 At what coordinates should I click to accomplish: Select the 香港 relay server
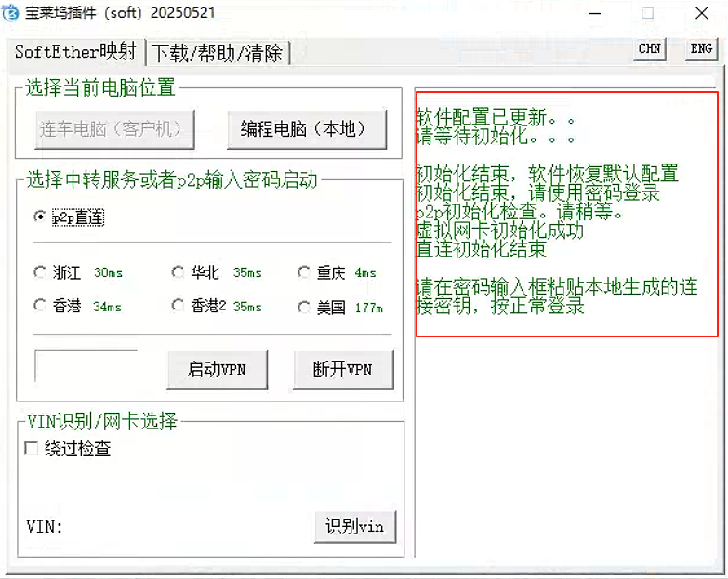pyautogui.click(x=40, y=306)
